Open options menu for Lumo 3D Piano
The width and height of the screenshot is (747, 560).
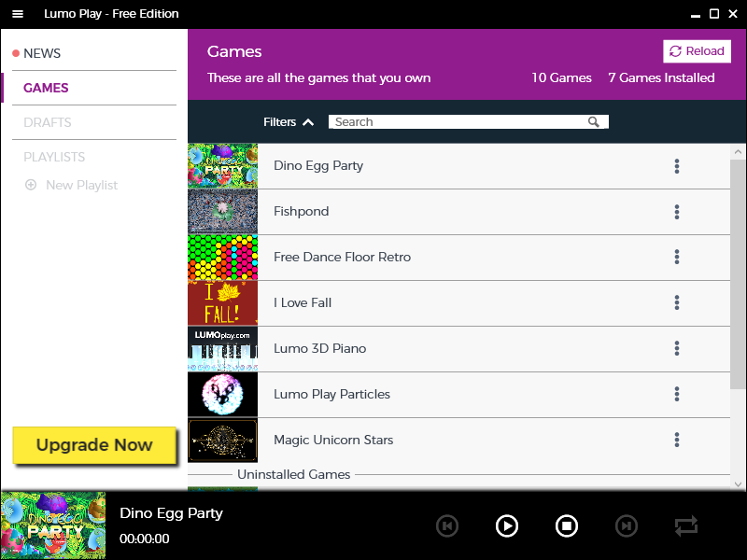[x=676, y=348]
